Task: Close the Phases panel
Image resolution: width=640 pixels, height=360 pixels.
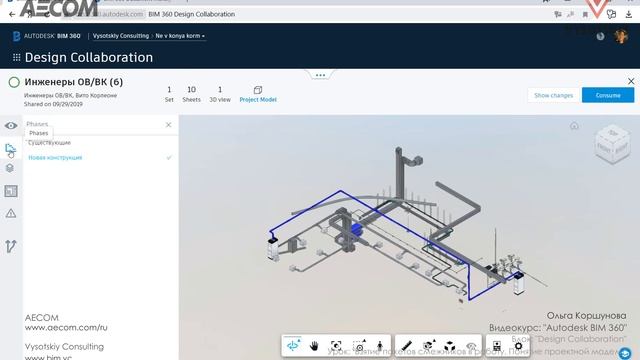Action: point(169,125)
